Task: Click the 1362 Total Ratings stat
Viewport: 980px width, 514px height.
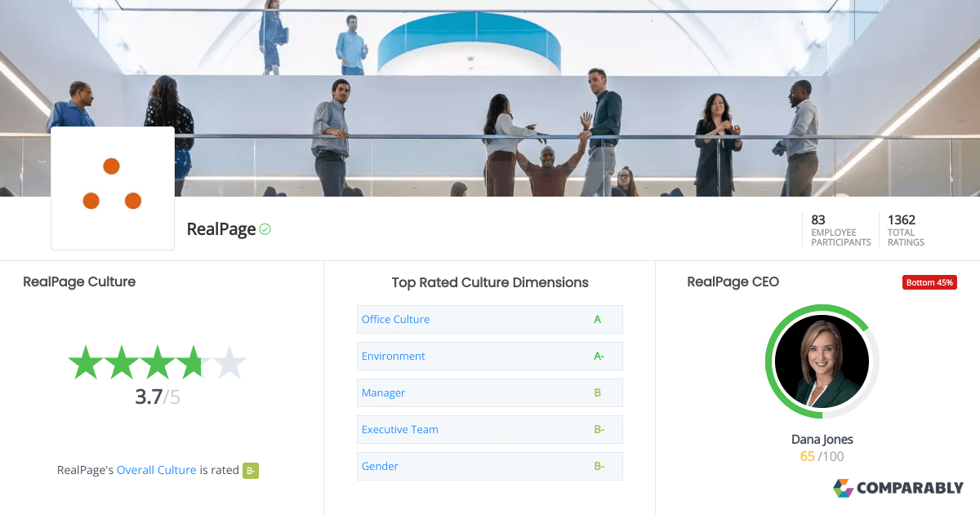Action: point(906,230)
